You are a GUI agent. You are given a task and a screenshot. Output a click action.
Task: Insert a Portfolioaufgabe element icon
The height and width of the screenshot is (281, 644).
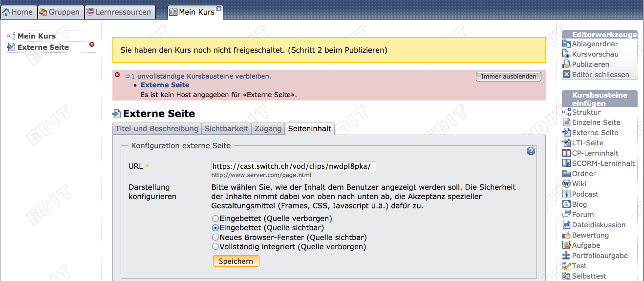tap(566, 256)
